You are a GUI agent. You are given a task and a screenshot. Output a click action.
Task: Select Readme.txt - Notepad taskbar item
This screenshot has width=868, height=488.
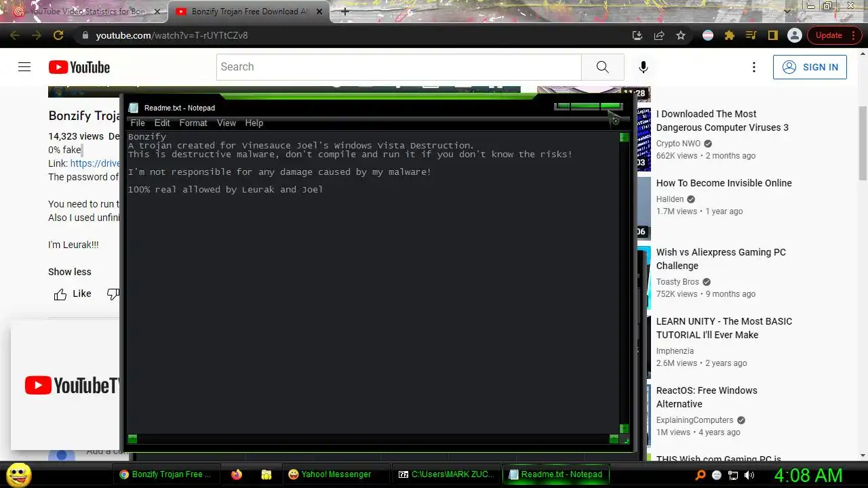(556, 474)
